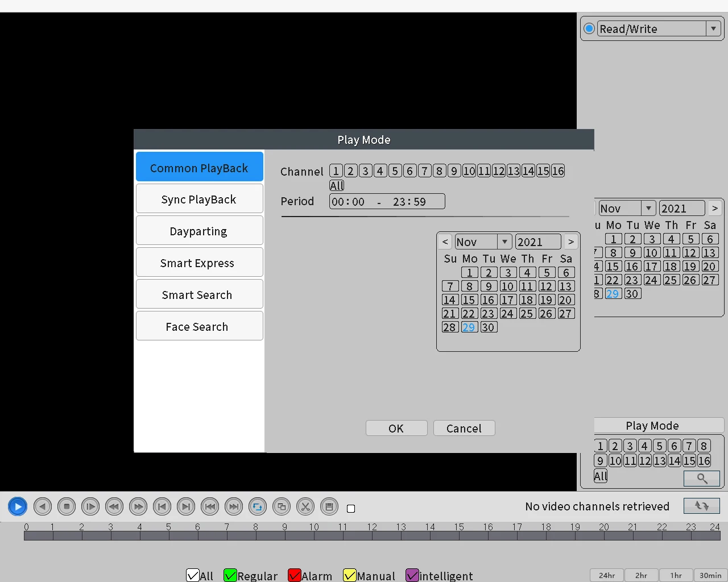Switch to the Sync PlayBack mode
This screenshot has height=582, width=728.
tap(199, 199)
